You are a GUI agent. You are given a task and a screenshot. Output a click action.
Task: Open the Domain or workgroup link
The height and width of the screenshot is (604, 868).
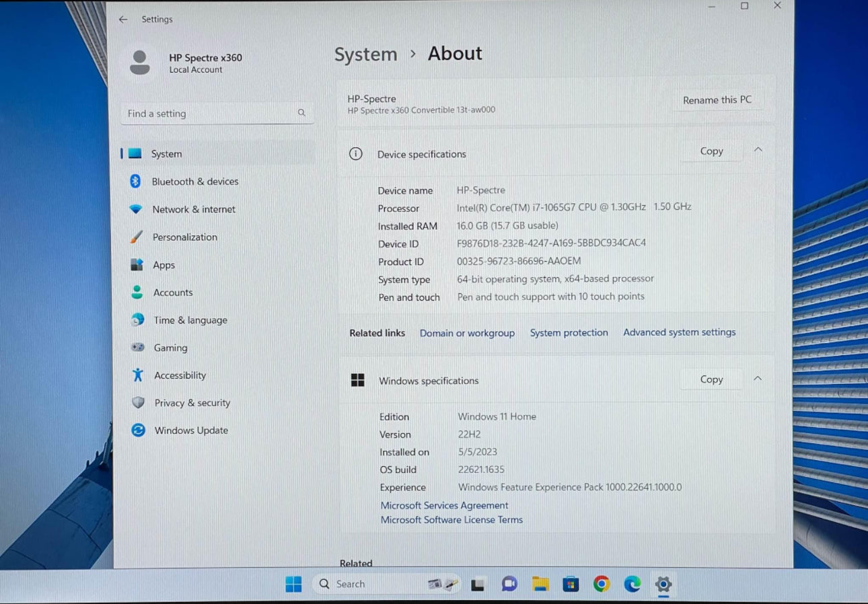[x=467, y=333]
